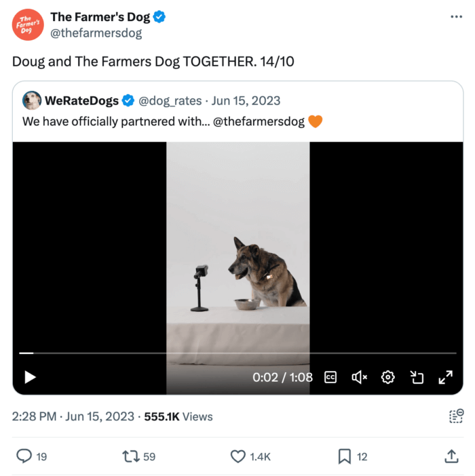The width and height of the screenshot is (475, 476).
Task: Open the @dog_rates handle link
Action: [170, 101]
